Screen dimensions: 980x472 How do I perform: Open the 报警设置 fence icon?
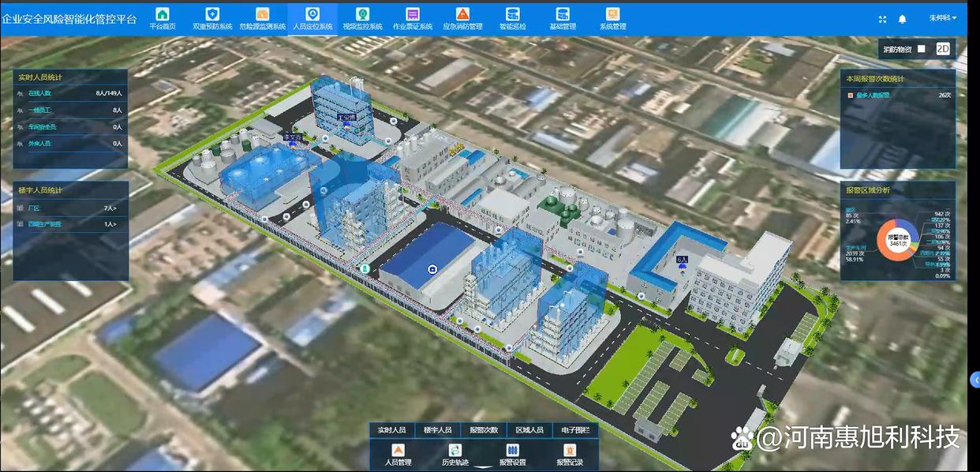point(512,450)
